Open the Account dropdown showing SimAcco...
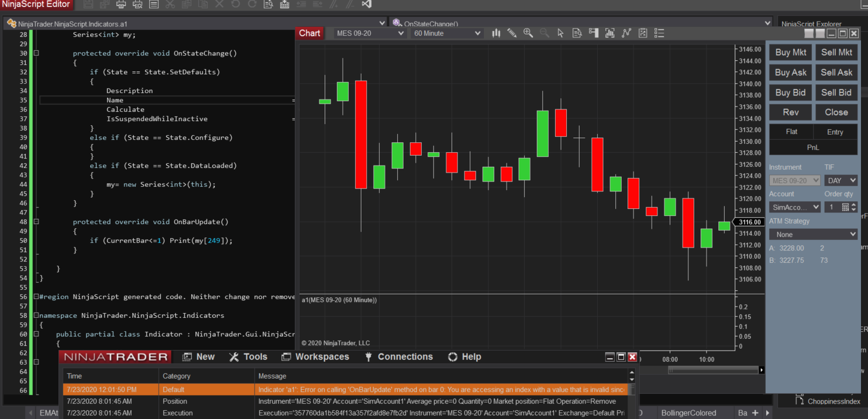The width and height of the screenshot is (868, 419). point(795,207)
